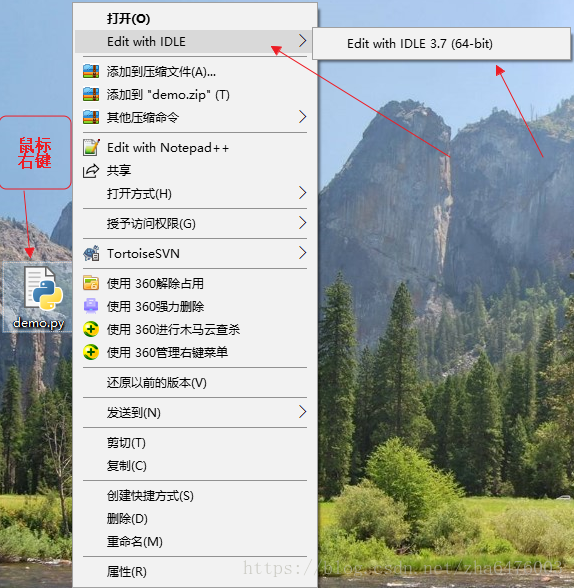Choose 还原以前的版本(V) entry
This screenshot has width=574, height=588.
[195, 382]
